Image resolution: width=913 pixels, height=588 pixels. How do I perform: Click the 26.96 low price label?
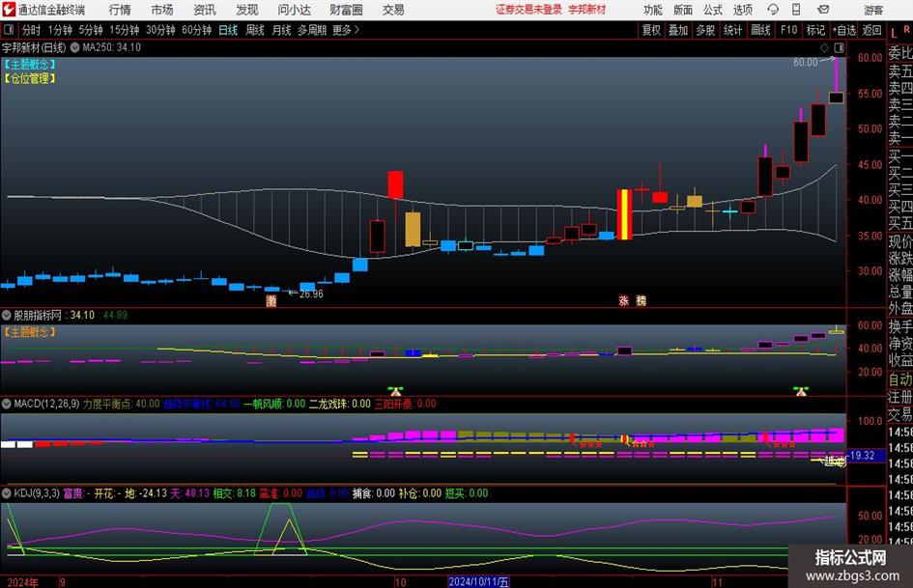pos(311,294)
